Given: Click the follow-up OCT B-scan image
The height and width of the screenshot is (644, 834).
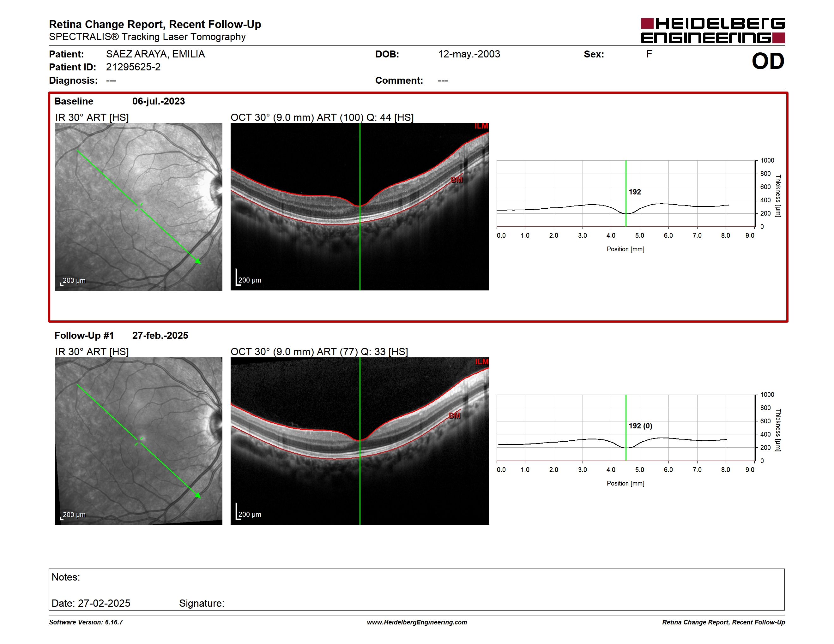Looking at the screenshot, I should point(360,441).
